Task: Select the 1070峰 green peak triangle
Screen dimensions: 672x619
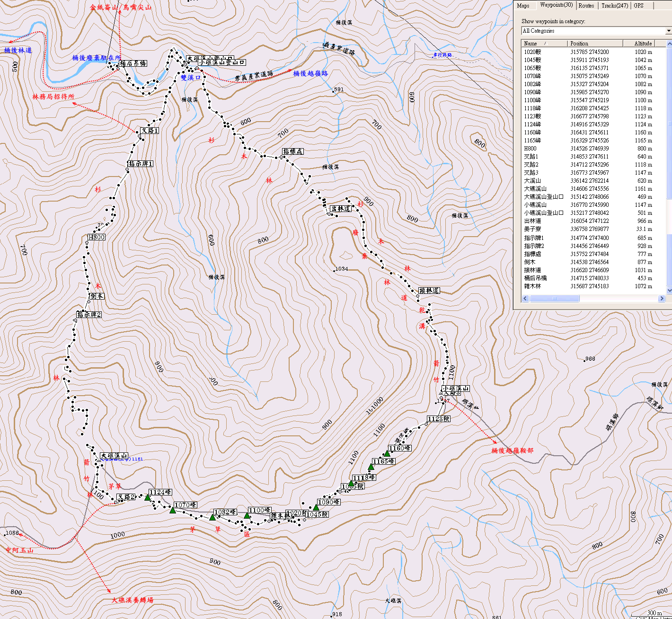Action: (x=173, y=510)
